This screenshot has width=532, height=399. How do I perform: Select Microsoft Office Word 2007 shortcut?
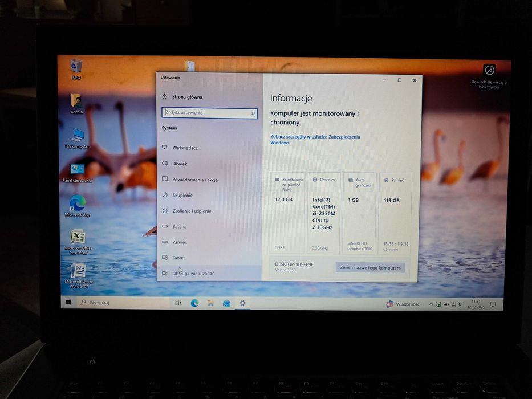pos(78,276)
